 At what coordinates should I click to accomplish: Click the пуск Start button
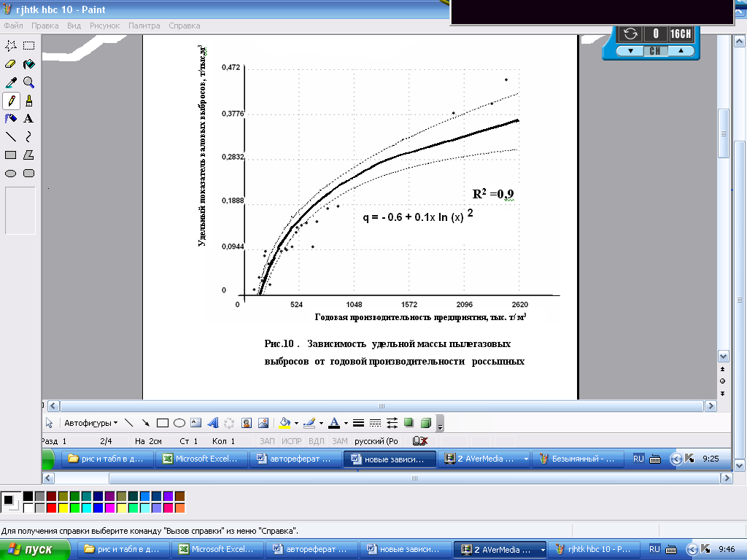coord(34,550)
